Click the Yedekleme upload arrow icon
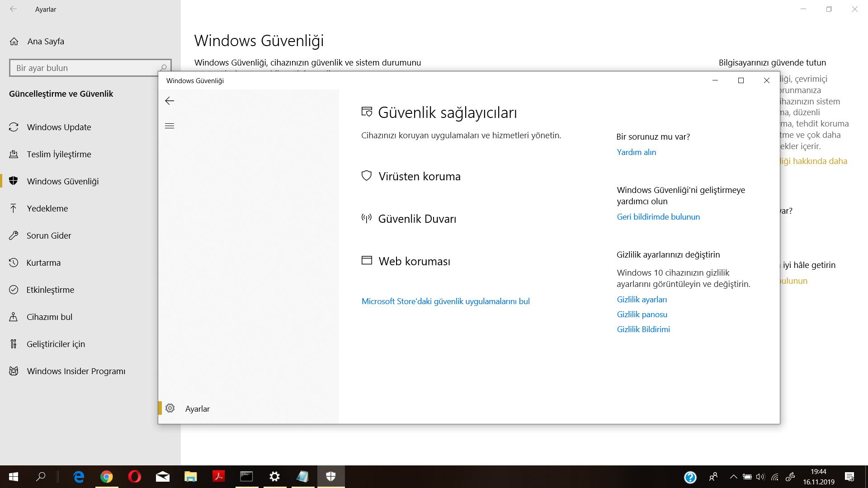Viewport: 868px width, 488px height. tap(14, 208)
